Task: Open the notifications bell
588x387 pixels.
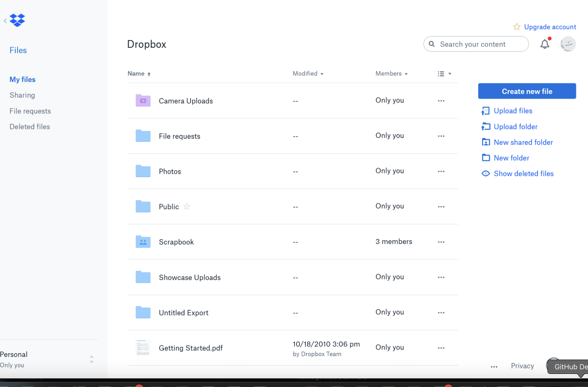Action: 544,44
